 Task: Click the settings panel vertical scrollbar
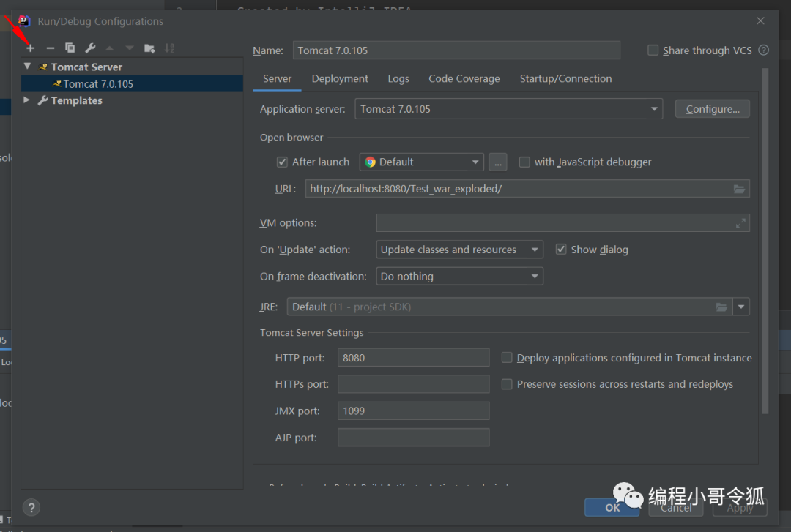(x=765, y=242)
